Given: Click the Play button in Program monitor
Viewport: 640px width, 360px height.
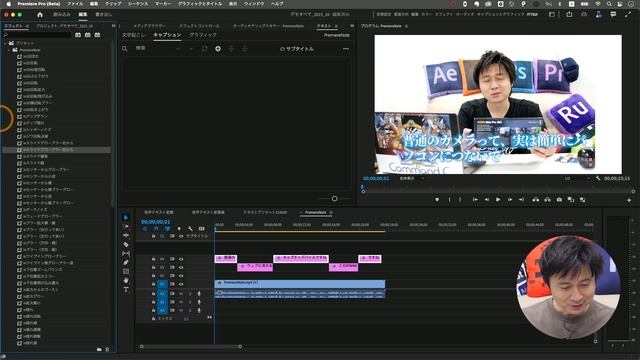Looking at the screenshot, I should pos(498,200).
